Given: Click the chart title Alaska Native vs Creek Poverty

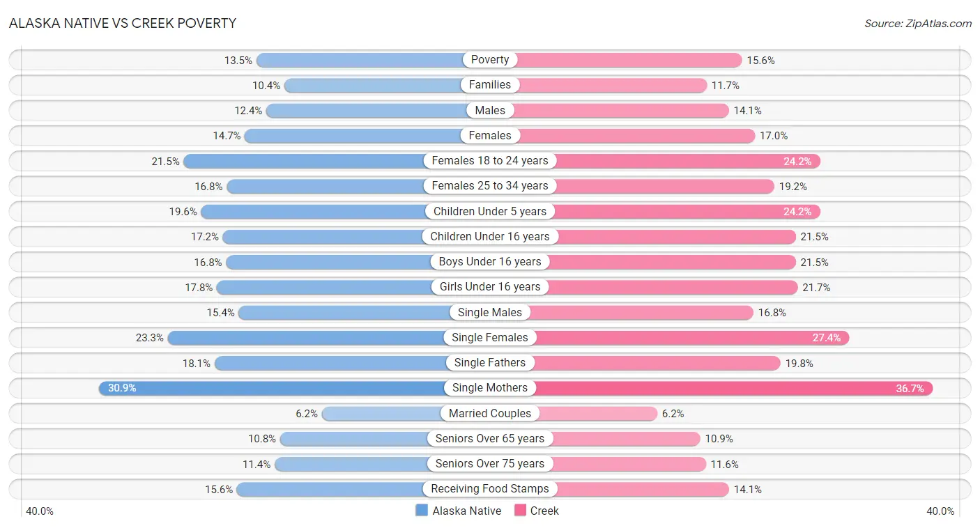Looking at the screenshot, I should click(x=122, y=23).
